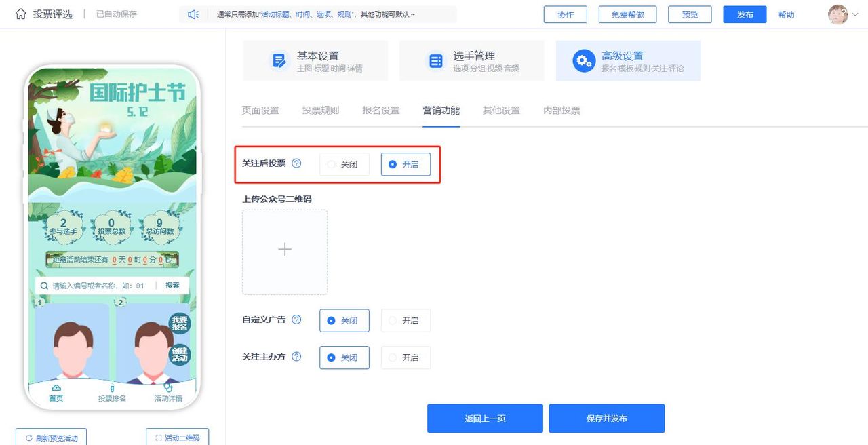868x445 pixels.
Task: Select 关闭 for 关注后投票
Action: [x=344, y=163]
